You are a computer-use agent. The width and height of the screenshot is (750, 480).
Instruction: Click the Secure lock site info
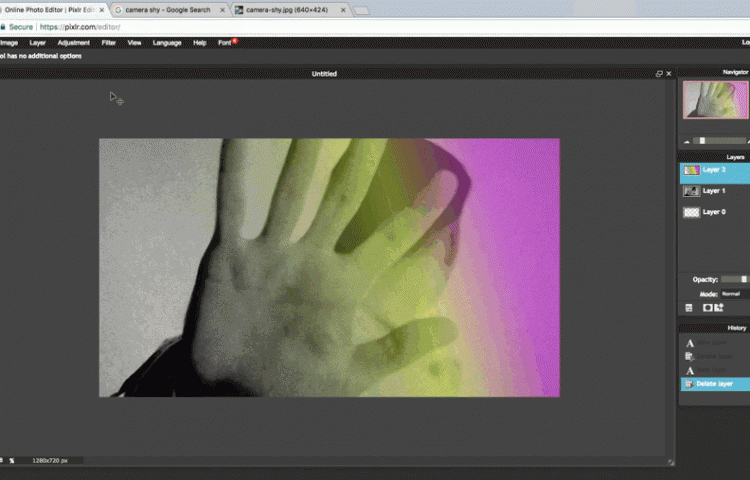tap(17, 27)
